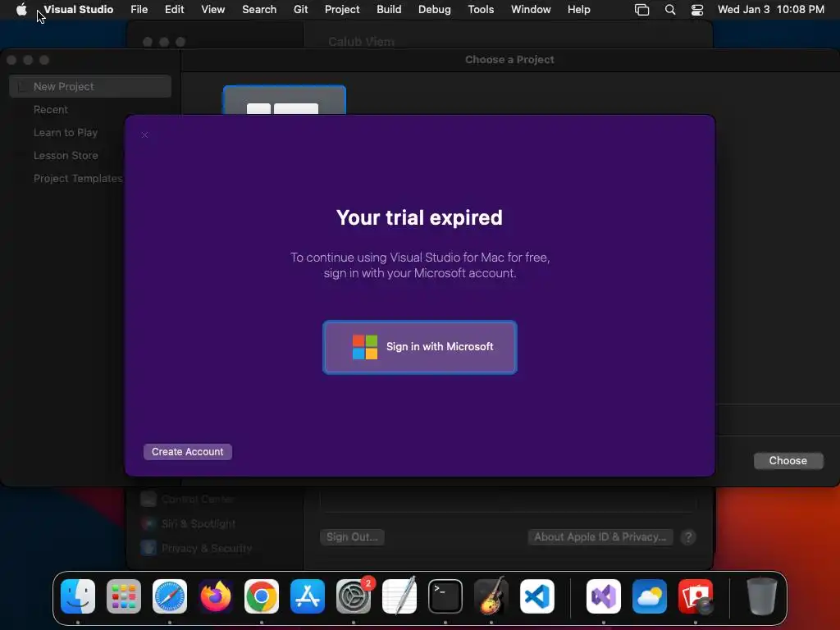Click Create Account
This screenshot has width=840, height=630.
pos(188,452)
